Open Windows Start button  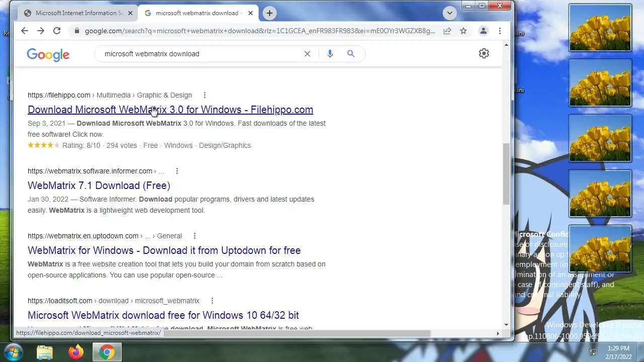pyautogui.click(x=14, y=352)
